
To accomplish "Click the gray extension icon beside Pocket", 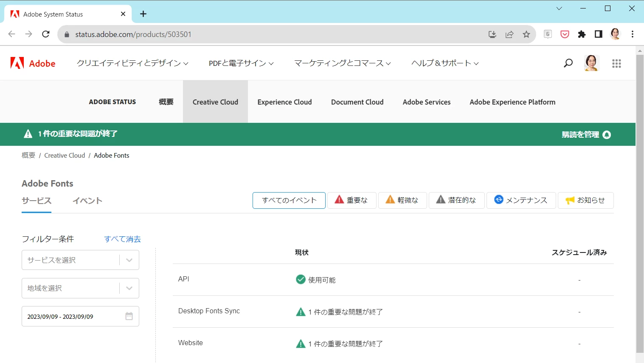I will [x=548, y=34].
